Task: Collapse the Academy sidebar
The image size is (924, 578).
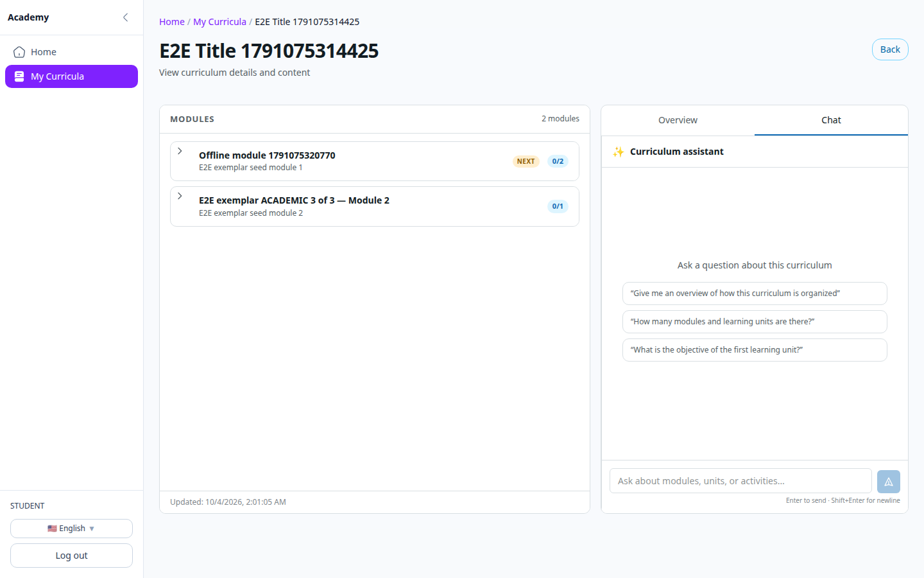Action: click(126, 17)
